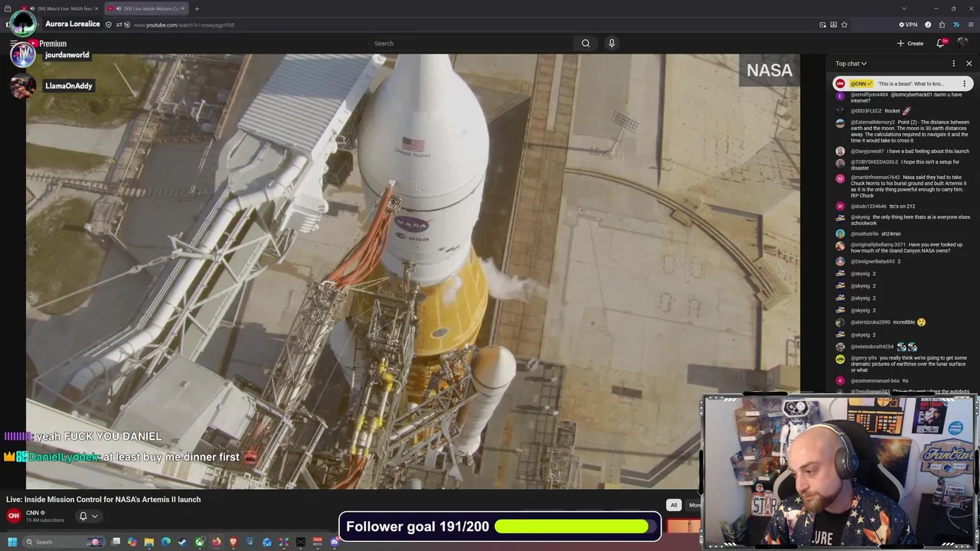Switch to the Watch Live NASA feed tab
The height and width of the screenshot is (551, 980).
click(x=60, y=8)
